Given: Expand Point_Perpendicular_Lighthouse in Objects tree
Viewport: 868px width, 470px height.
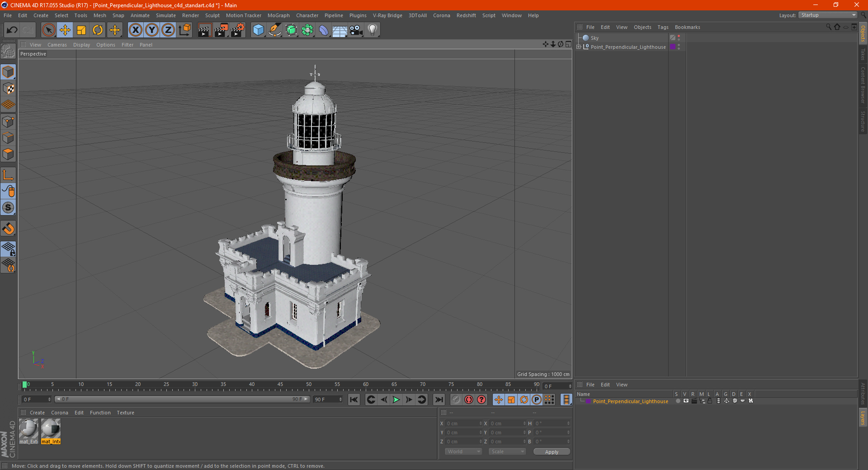Looking at the screenshot, I should [x=579, y=47].
